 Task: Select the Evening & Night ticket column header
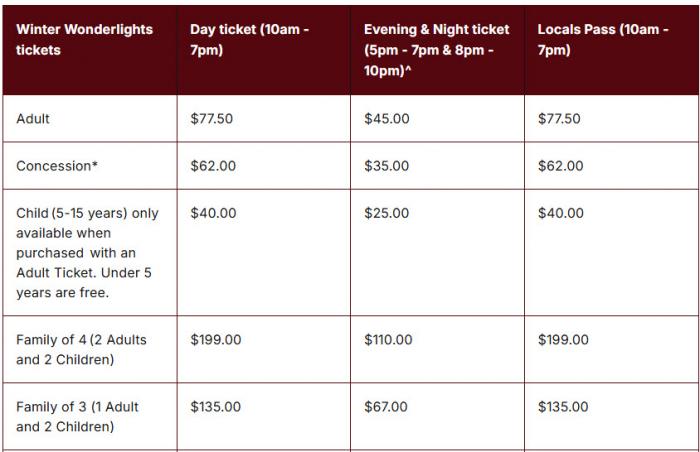tap(436, 50)
